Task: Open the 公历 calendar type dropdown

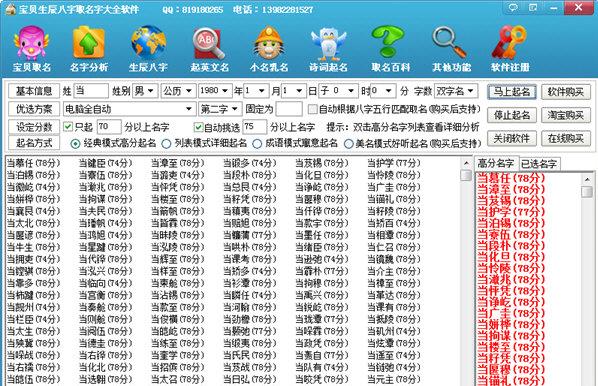Action: point(178,91)
